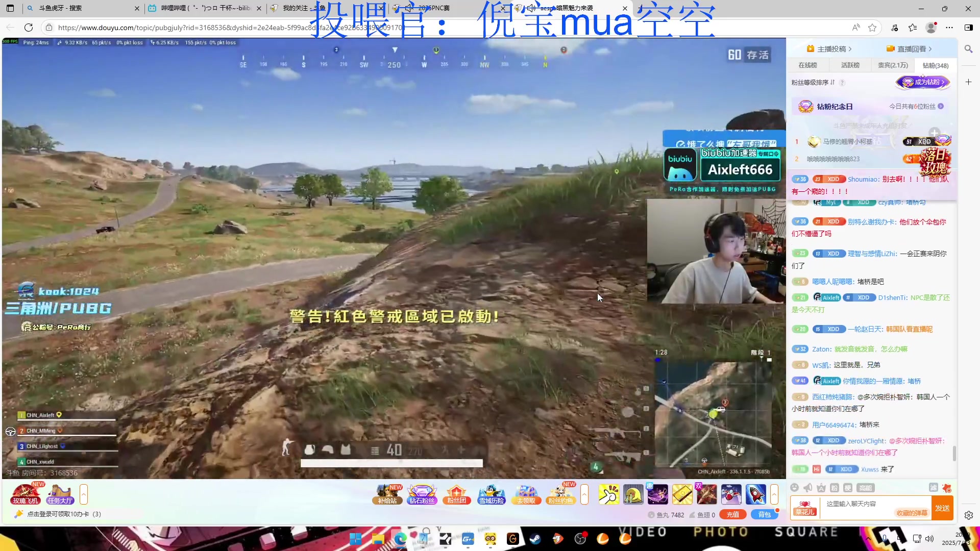Open the 粉丝钓鱼 fan fishing icon
980x551 pixels.
(x=560, y=494)
